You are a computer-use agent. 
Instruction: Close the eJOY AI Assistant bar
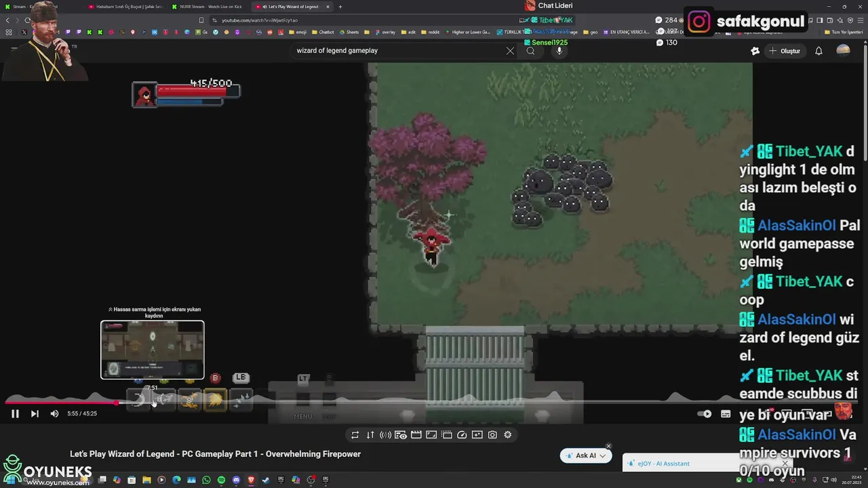[785, 464]
